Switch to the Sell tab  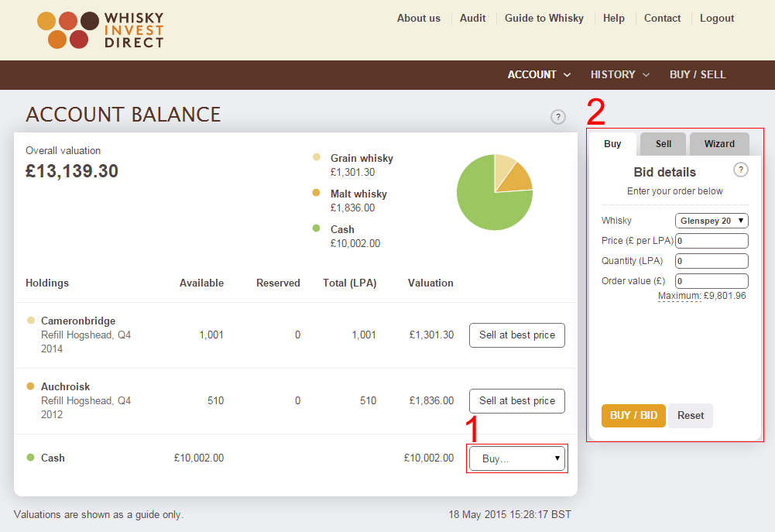pyautogui.click(x=664, y=144)
